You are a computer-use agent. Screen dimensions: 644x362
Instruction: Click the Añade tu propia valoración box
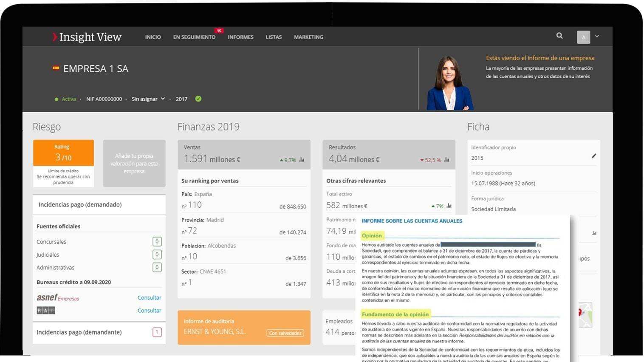(134, 164)
